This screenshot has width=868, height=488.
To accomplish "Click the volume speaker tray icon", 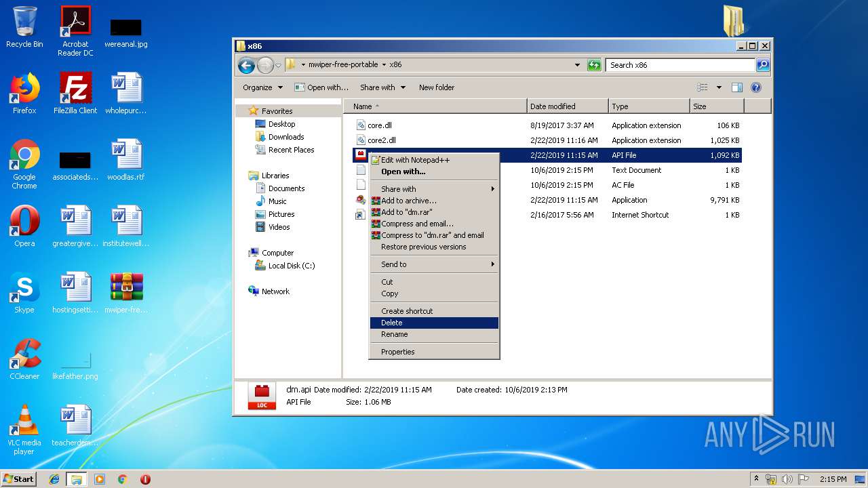I will [x=787, y=479].
